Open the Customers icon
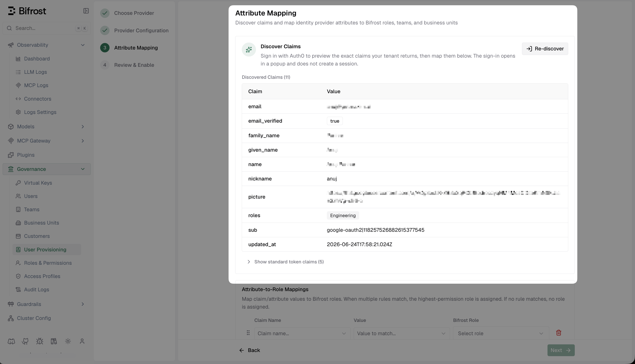Viewport: 635px width, 364px height. coord(18,236)
